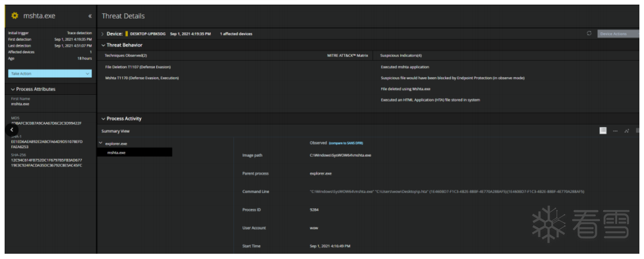The width and height of the screenshot is (644, 259).
Task: Select the Suspicious Indicators(4) header
Action: (401, 55)
